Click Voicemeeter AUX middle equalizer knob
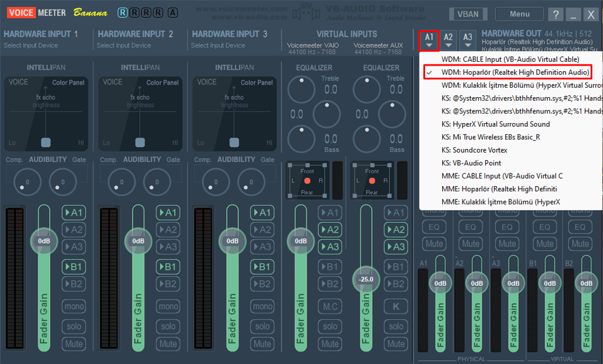The height and width of the screenshot is (364, 603). [392, 114]
